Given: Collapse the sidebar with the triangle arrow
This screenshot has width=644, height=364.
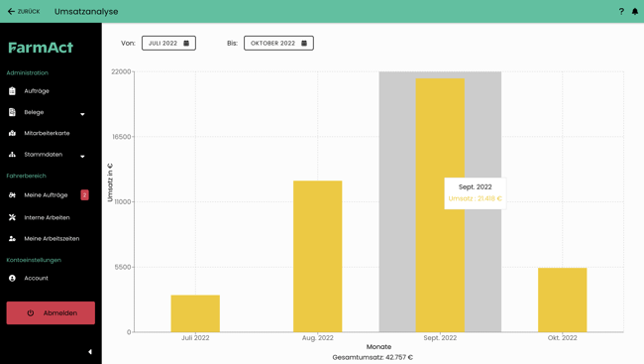Looking at the screenshot, I should [x=90, y=352].
